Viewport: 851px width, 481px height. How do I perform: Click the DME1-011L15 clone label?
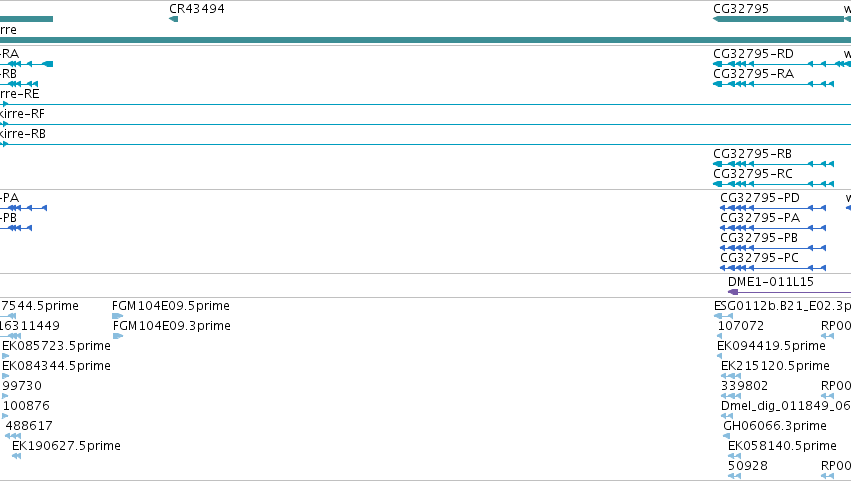pyautogui.click(x=771, y=282)
